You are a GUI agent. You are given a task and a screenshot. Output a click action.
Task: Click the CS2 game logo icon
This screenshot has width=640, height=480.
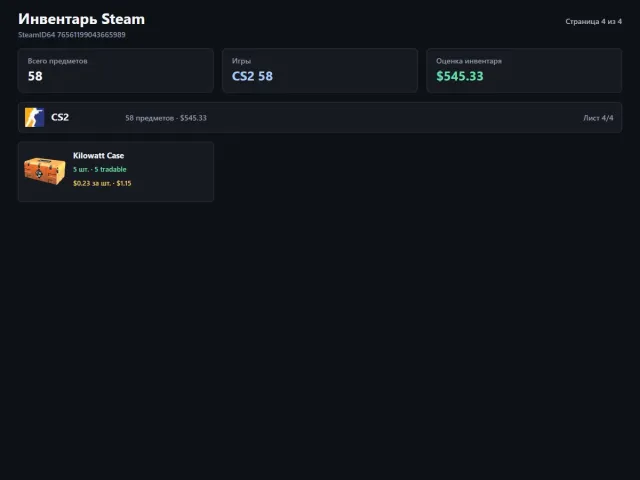pyautogui.click(x=34, y=118)
